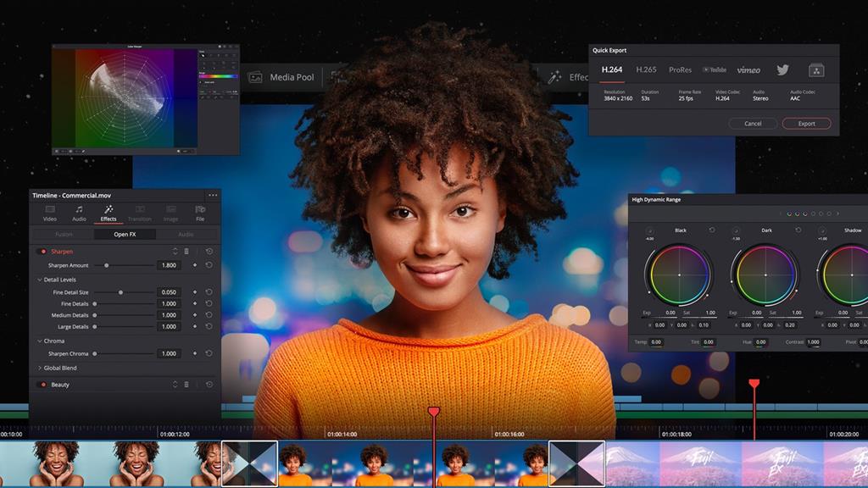Image resolution: width=868 pixels, height=488 pixels.
Task: Click the Export button in Quick Export
Action: pos(806,124)
